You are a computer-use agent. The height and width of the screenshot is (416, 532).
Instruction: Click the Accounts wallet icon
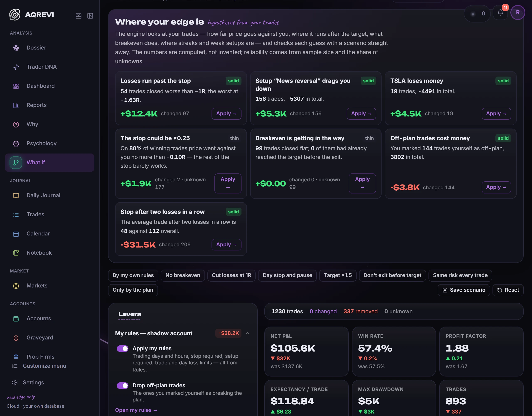(16, 319)
